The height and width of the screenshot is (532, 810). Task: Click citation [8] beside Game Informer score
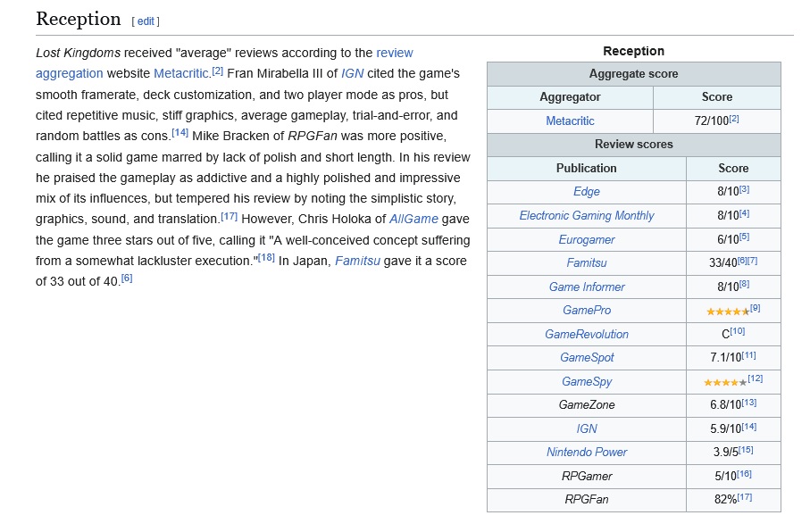[744, 284]
